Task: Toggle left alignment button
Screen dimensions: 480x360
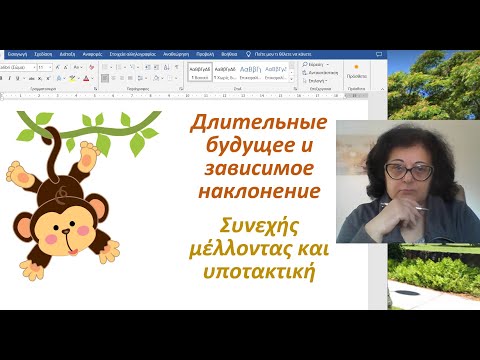Action: [105, 78]
